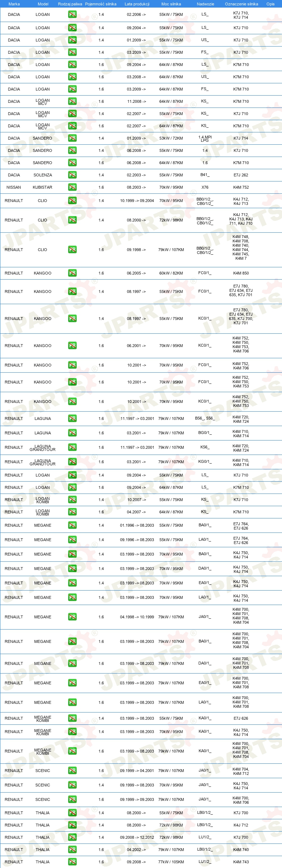Click fuel icon in Dacia Logan 1.4 US_ row
Screen dimensions: 282x868
pos(72,40)
